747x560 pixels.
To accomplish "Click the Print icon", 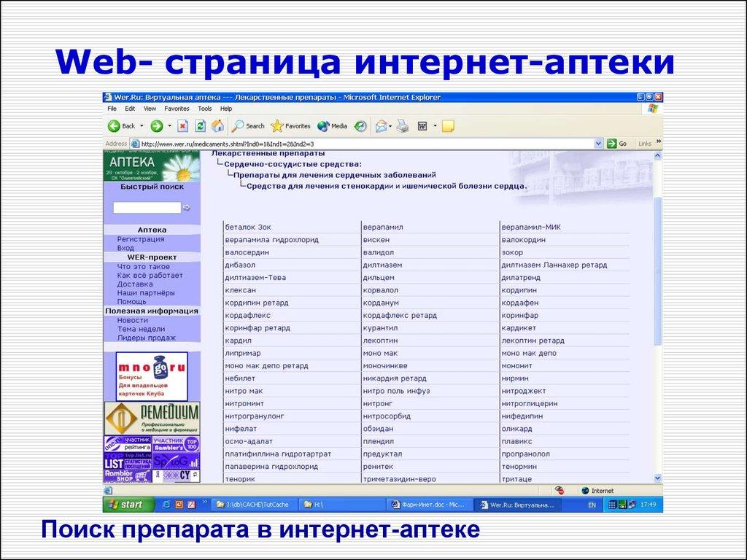I will coord(402,126).
